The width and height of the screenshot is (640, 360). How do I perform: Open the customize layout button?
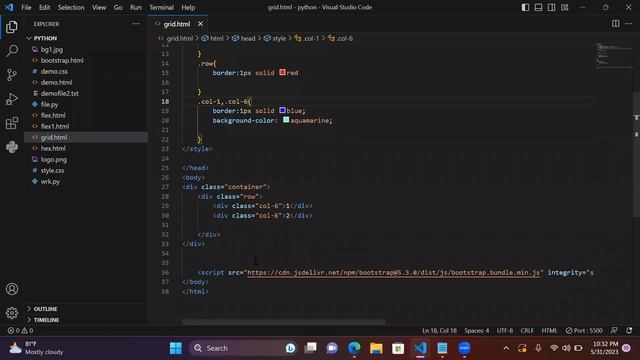point(564,7)
